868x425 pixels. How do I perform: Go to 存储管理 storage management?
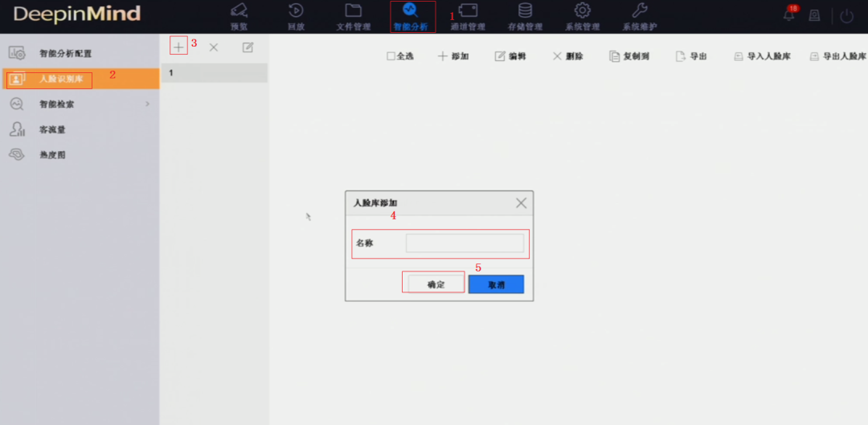[x=524, y=16]
